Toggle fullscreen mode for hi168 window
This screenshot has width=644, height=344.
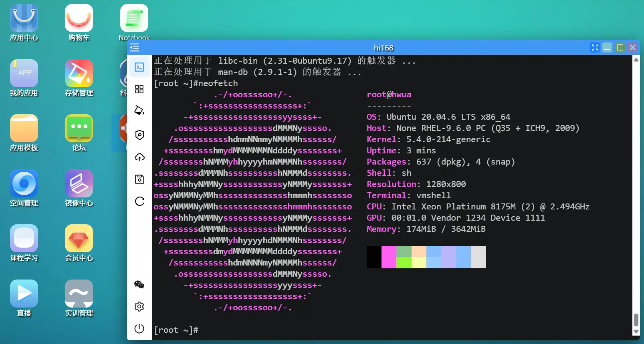tap(595, 48)
